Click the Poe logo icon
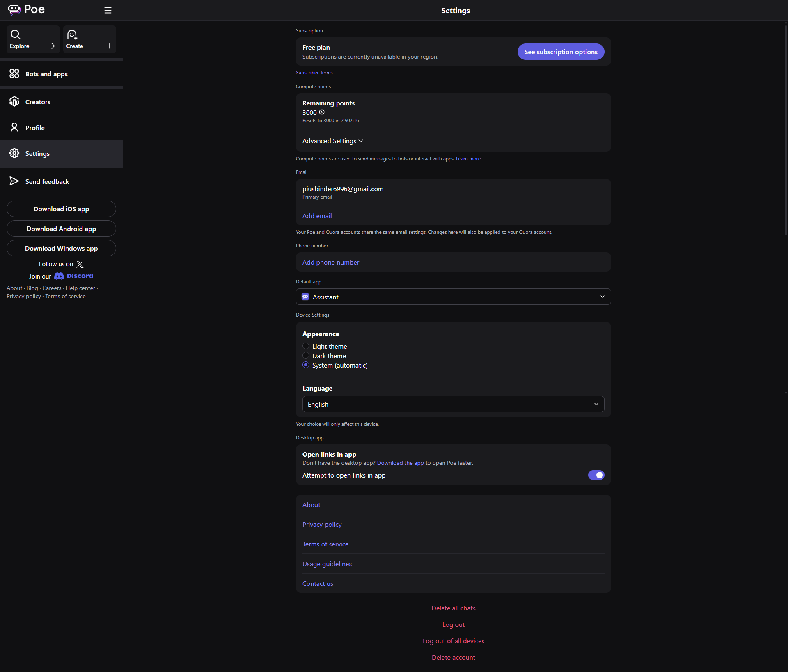The image size is (788, 672). [x=14, y=9]
